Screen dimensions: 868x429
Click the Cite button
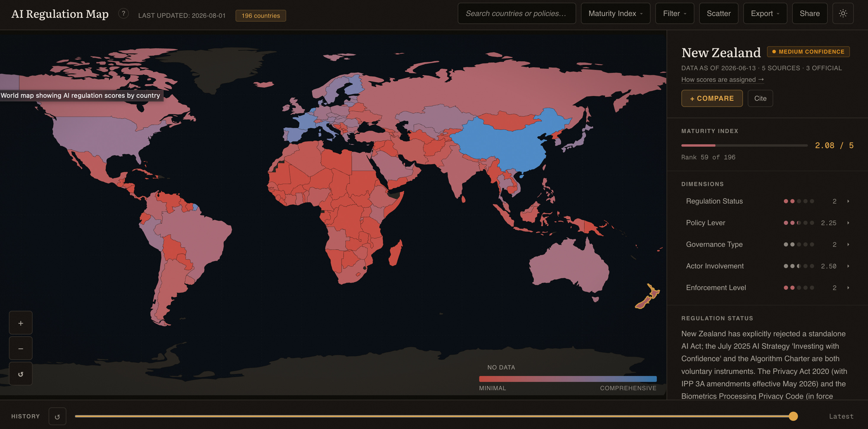coord(760,98)
